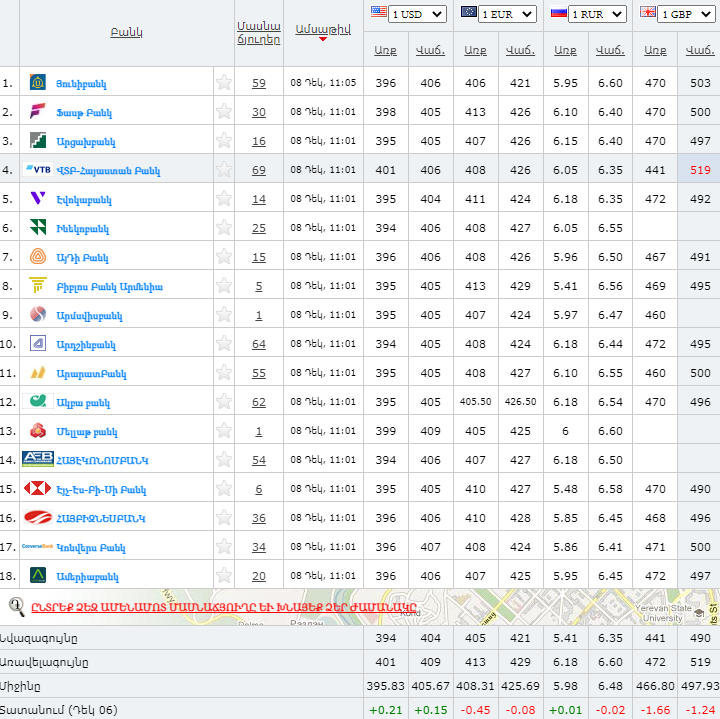The height and width of the screenshot is (719, 720).
Task: Toggle favorite star for Fast Bank row 2
Action: pos(224,112)
